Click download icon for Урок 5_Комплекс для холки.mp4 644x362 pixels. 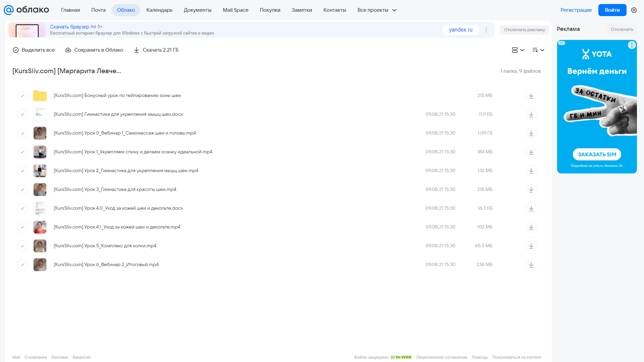531,246
